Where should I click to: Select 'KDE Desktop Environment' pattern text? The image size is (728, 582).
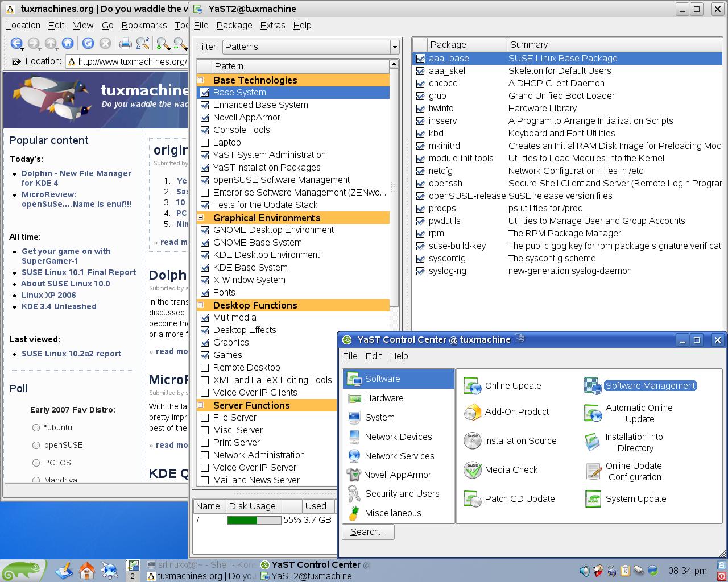266,255
